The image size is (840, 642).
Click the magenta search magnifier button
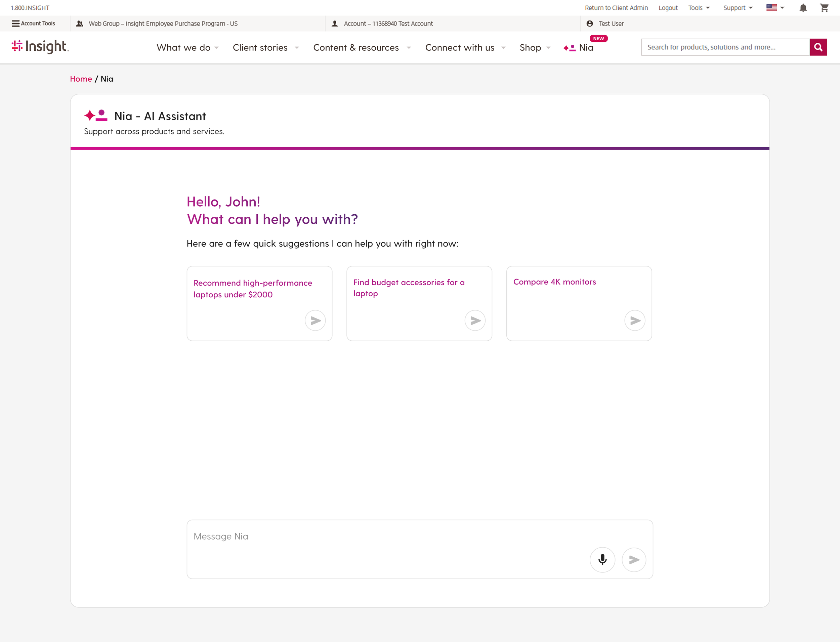click(818, 47)
